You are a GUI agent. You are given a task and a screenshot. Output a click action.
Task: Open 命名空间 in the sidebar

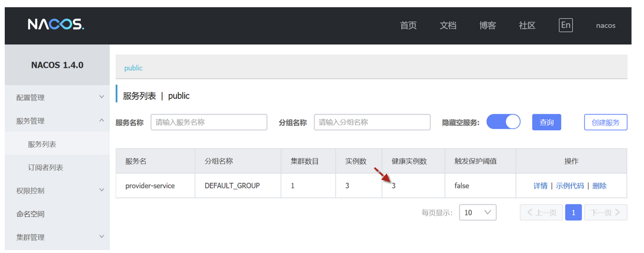point(30,214)
